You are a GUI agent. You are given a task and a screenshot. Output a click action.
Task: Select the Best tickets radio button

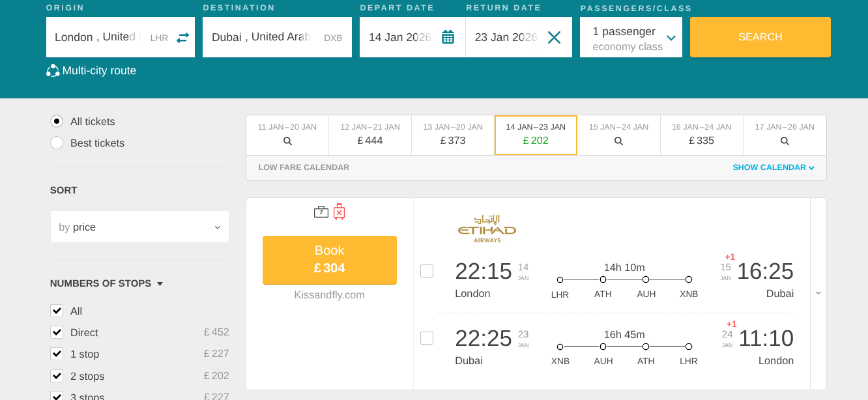tap(56, 143)
